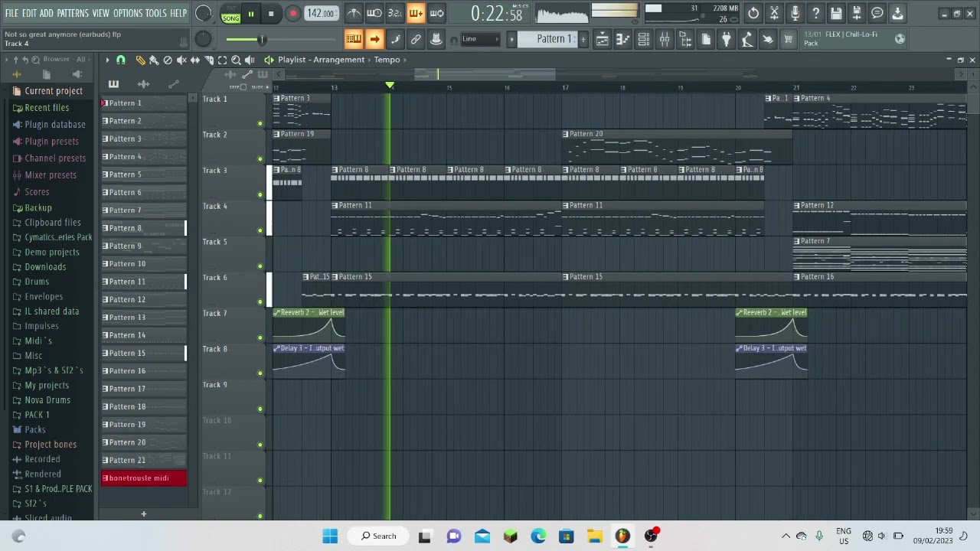Viewport: 980px width, 551px height.
Task: Toggle the highlighted step-edit overdub button
Action: [x=416, y=13]
